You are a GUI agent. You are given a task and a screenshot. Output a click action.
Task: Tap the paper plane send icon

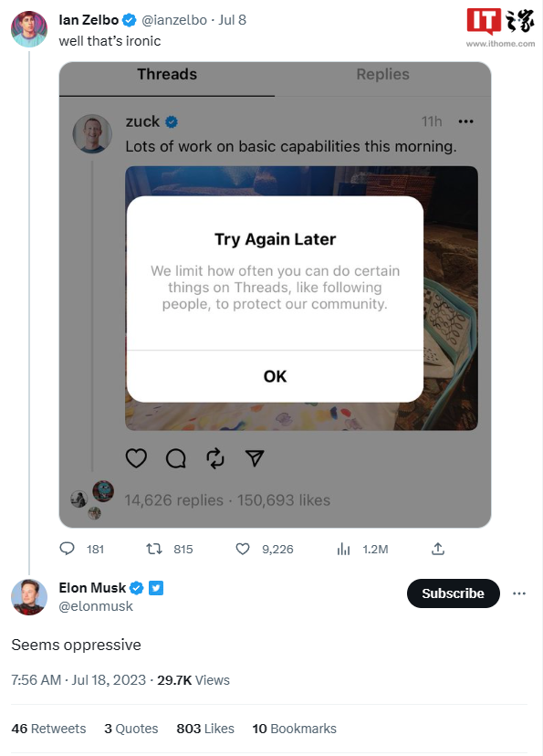pyautogui.click(x=255, y=458)
